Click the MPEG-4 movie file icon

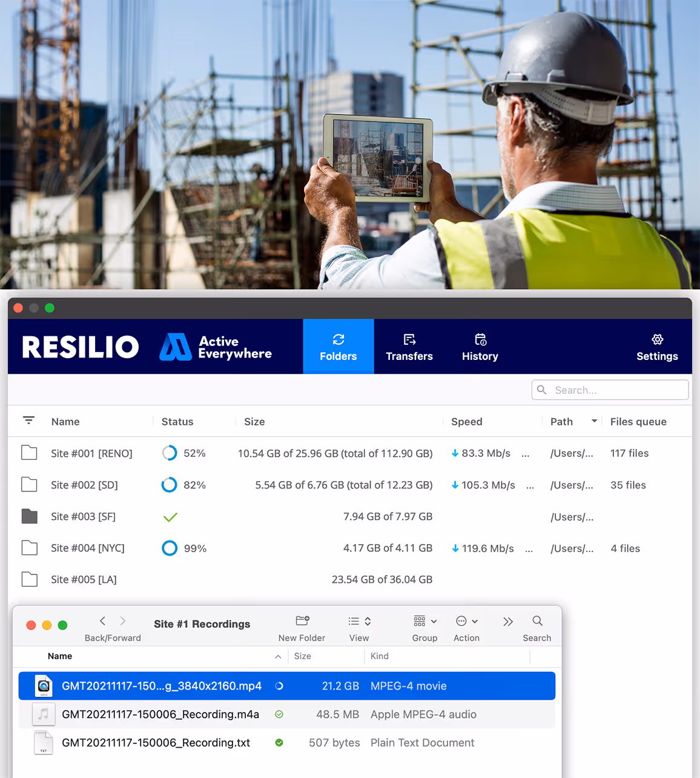click(x=43, y=685)
